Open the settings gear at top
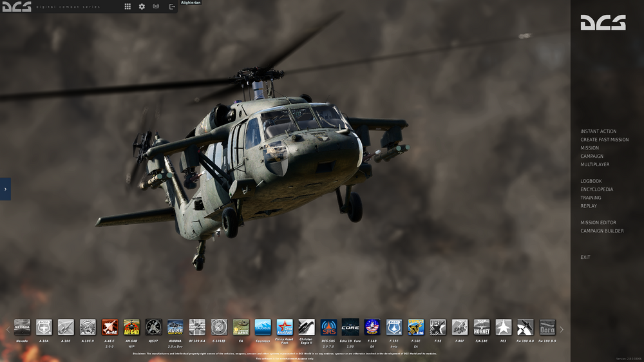This screenshot has width=644, height=362. pyautogui.click(x=142, y=6)
